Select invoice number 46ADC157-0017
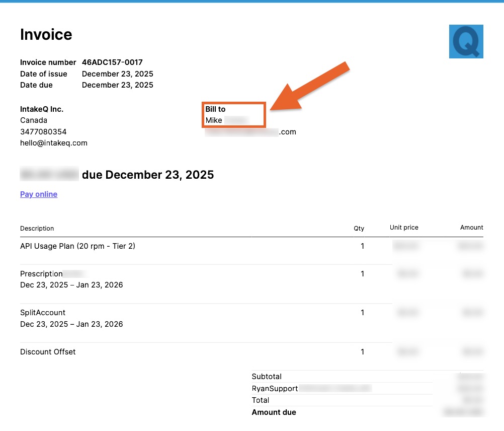This screenshot has width=504, height=431. click(112, 62)
